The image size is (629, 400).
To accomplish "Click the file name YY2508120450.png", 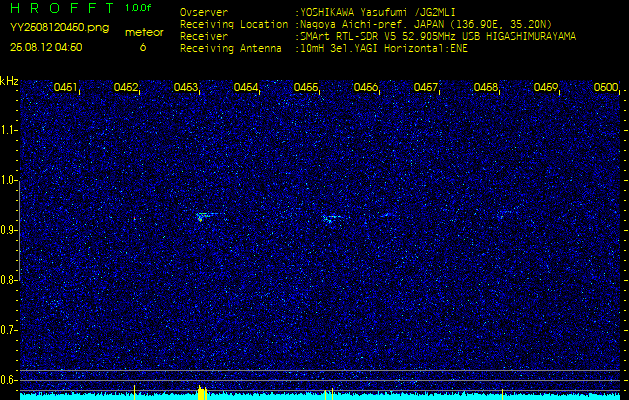I will [x=59, y=28].
